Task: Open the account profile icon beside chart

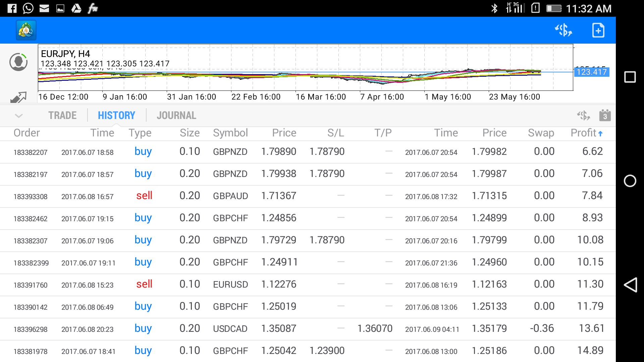Action: coord(18,62)
